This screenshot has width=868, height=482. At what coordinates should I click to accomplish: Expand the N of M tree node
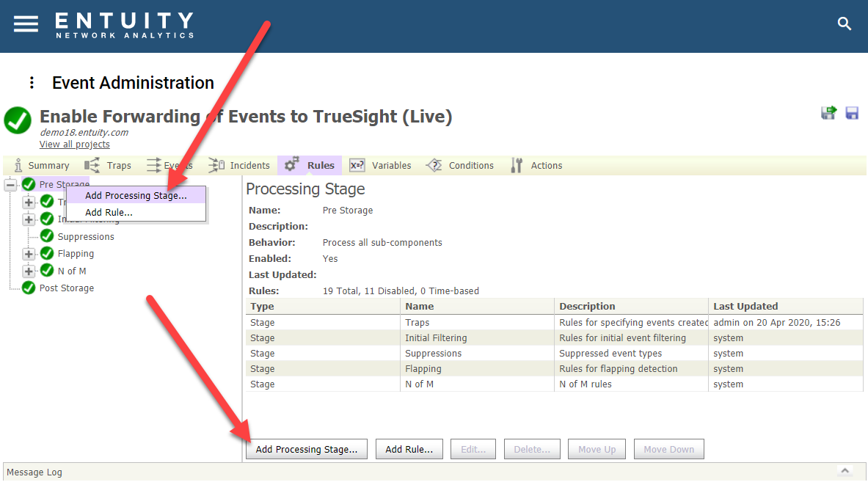click(x=29, y=271)
